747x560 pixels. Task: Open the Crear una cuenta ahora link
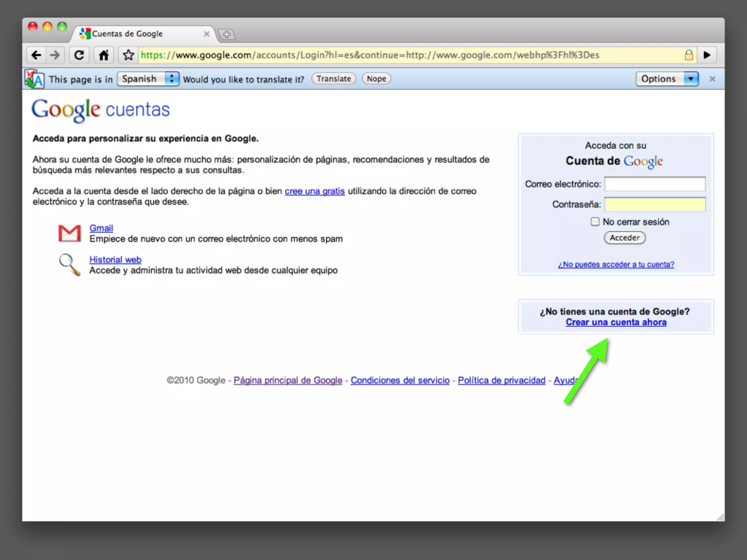click(616, 322)
